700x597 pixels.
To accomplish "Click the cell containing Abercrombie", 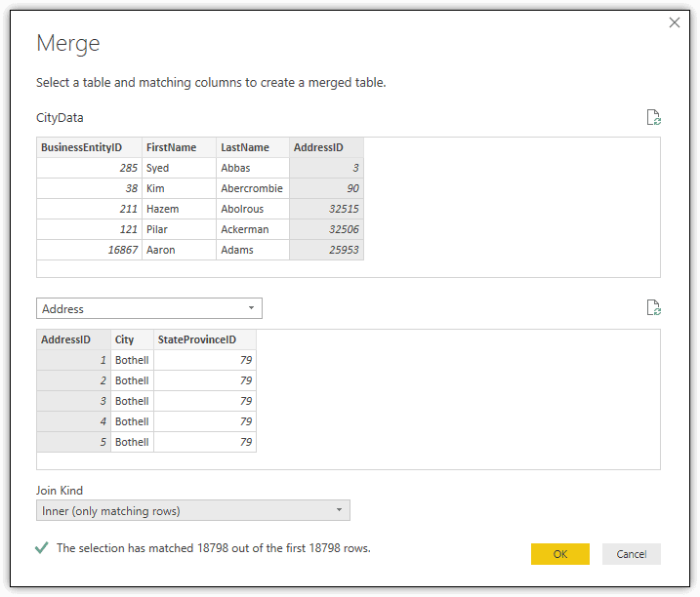I will [252, 188].
